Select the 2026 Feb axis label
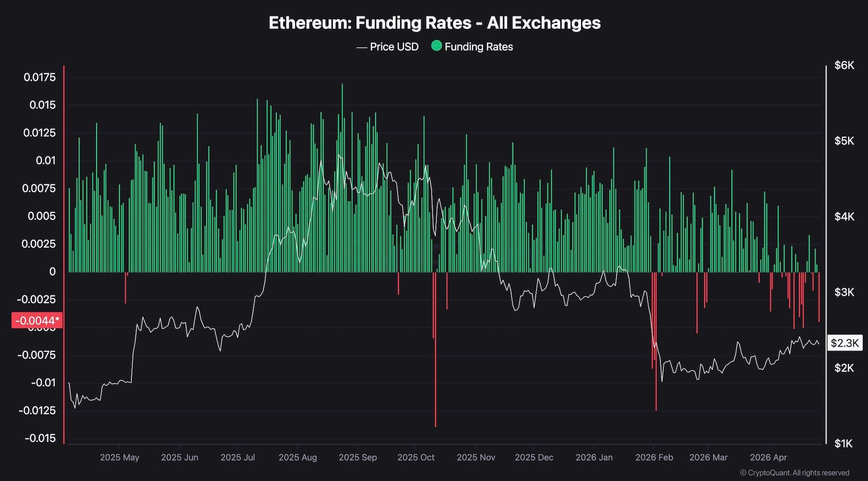This screenshot has width=868, height=481. pos(654,457)
